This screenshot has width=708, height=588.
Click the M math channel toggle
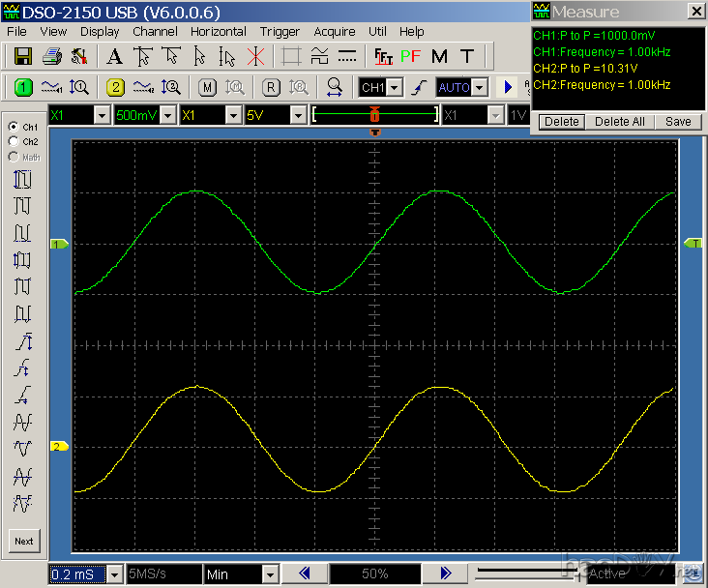tap(207, 87)
